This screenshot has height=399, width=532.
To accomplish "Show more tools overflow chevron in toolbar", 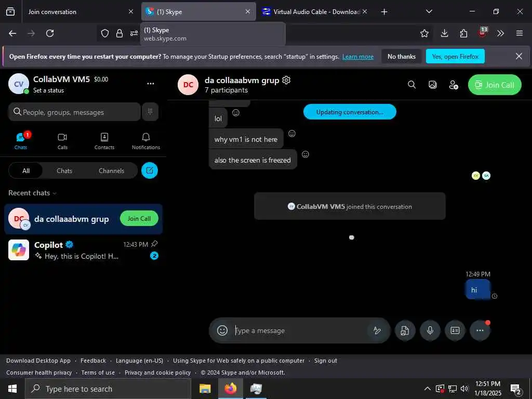I will 501,33.
